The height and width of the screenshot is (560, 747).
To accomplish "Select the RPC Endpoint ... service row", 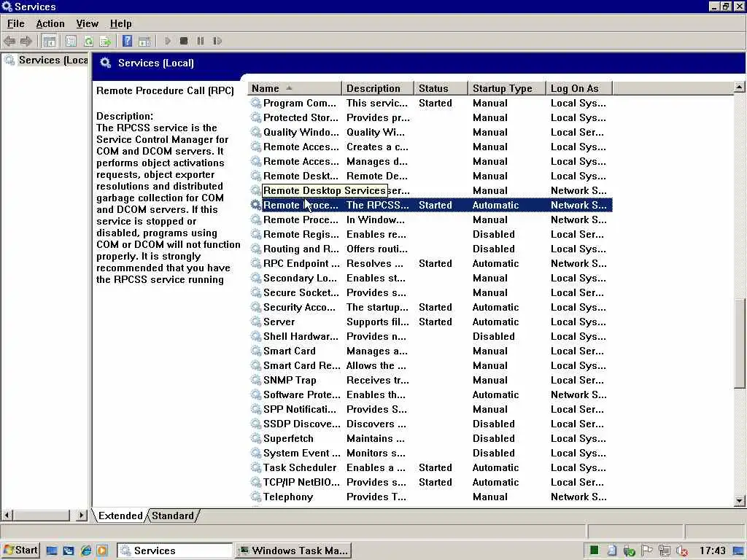I will (430, 263).
